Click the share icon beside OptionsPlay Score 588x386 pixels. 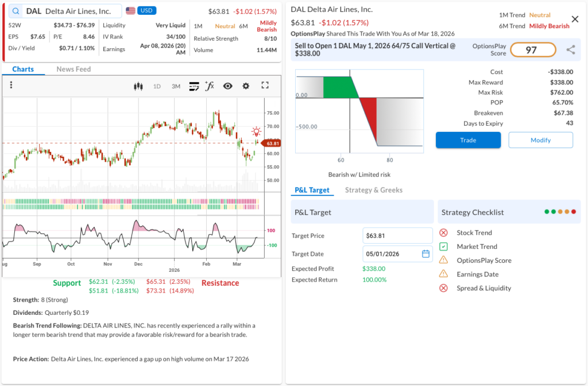click(570, 50)
